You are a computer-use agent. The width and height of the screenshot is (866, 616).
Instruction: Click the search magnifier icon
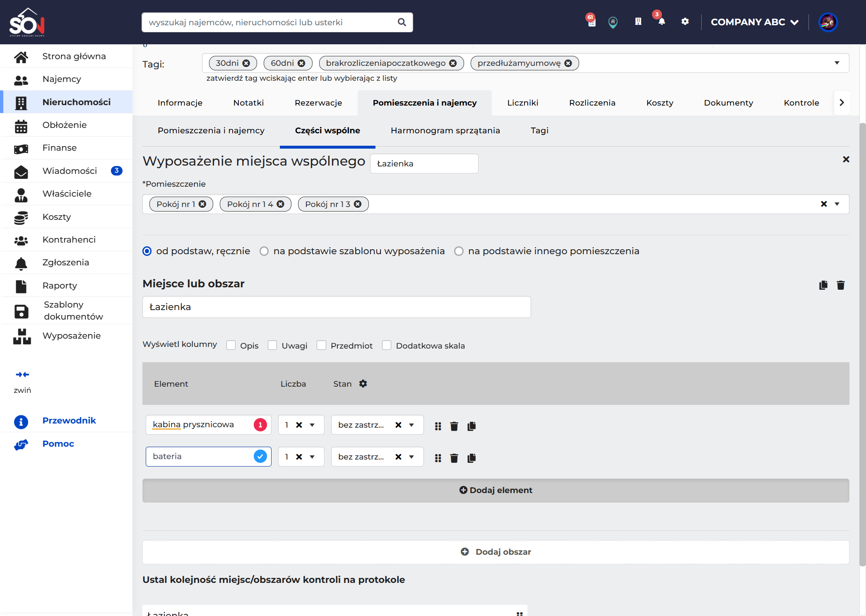pos(402,22)
